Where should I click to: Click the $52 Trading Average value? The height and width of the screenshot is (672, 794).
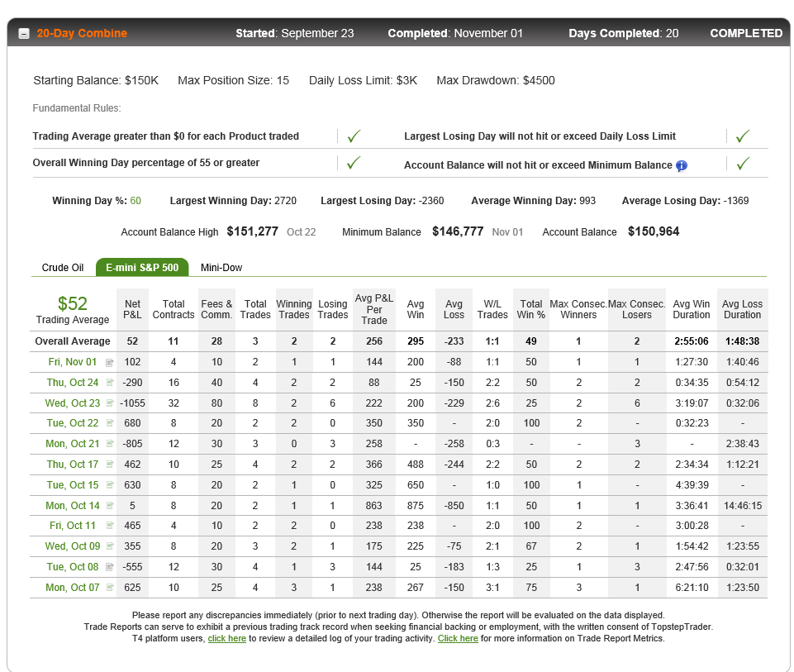73,304
